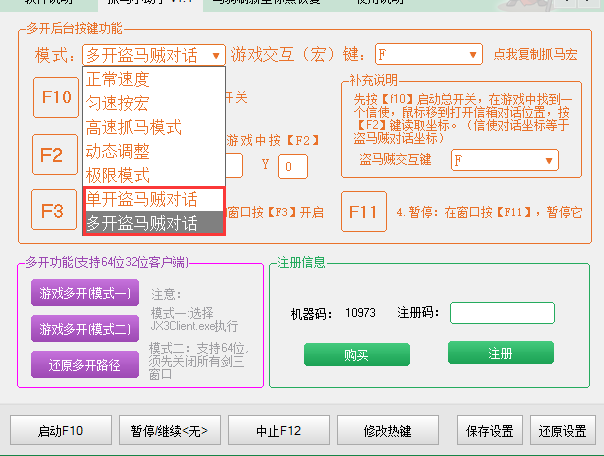
Task: Click 还原多开路径 button
Action: 84,364
